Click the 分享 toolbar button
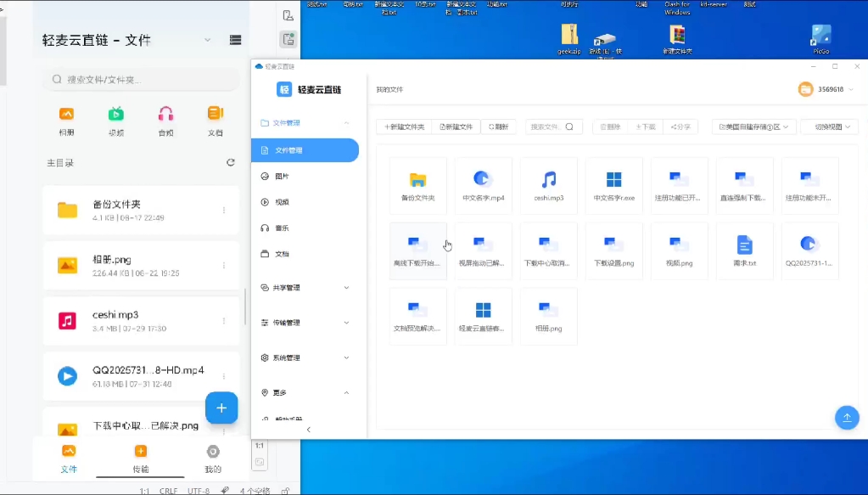 (x=680, y=127)
